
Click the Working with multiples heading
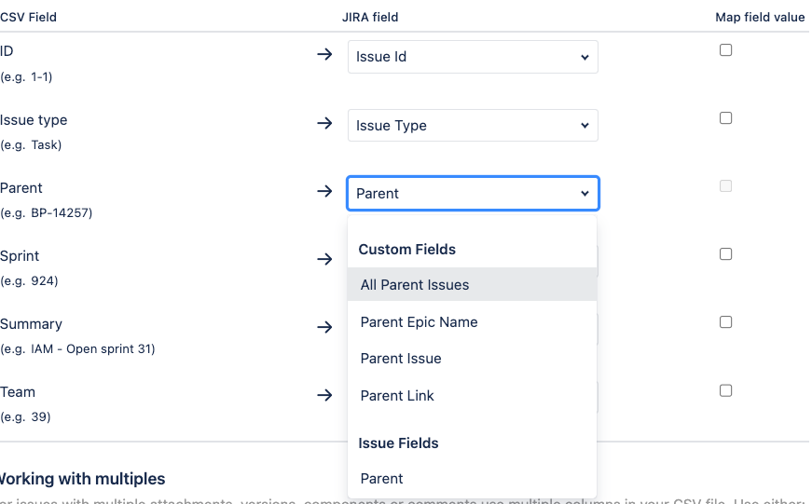pos(82,479)
